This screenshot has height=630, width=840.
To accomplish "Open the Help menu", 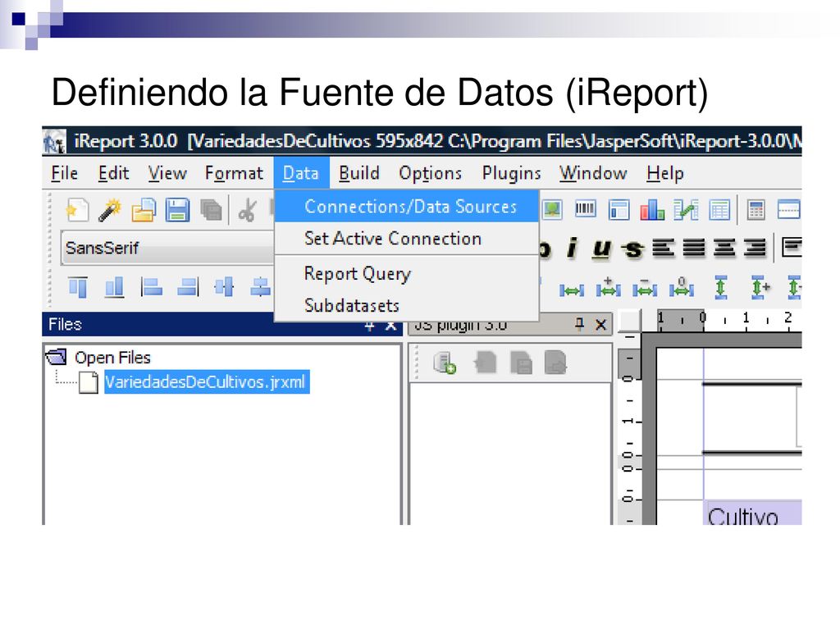I will tap(664, 173).
